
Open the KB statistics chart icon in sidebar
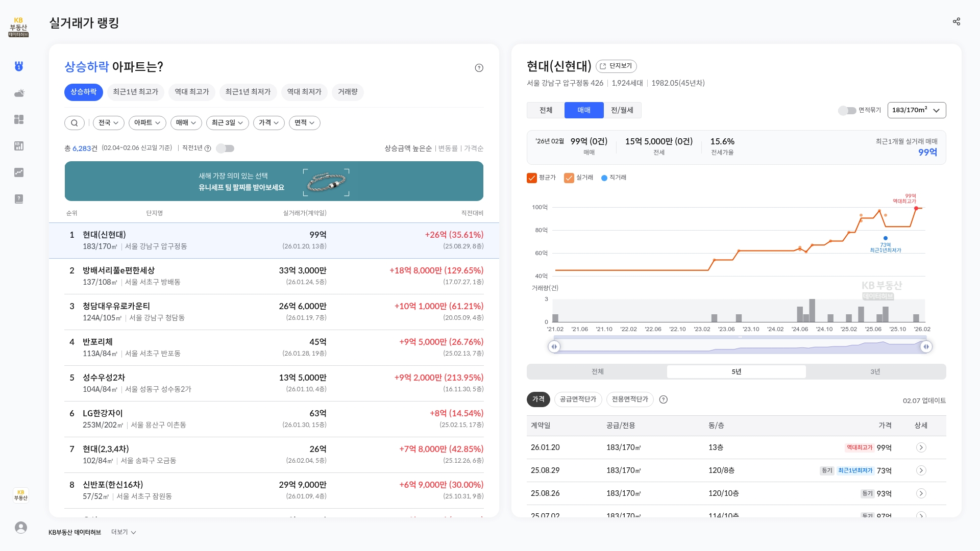tap(19, 146)
